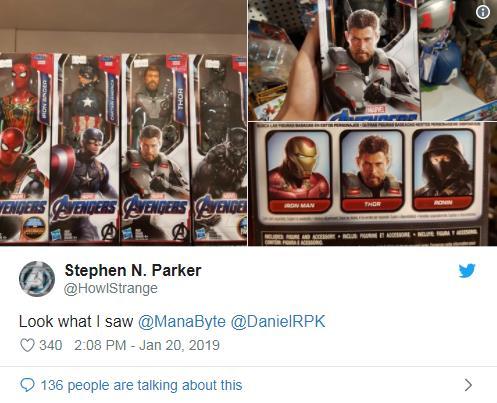The height and width of the screenshot is (403, 497).
Task: Open the @DanielRPK mention link
Action: [x=278, y=322]
